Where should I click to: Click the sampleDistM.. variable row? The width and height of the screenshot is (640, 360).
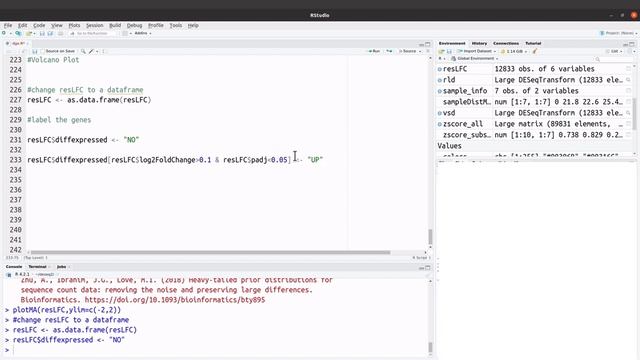pos(534,102)
